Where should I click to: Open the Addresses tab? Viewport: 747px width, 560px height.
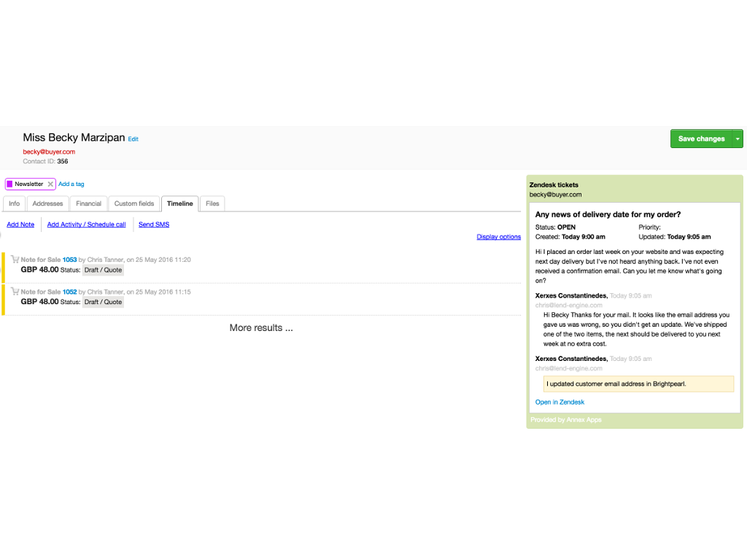(48, 204)
